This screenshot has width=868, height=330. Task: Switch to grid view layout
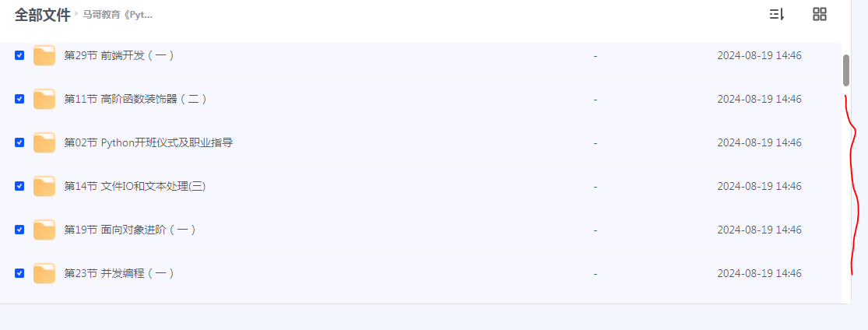819,14
